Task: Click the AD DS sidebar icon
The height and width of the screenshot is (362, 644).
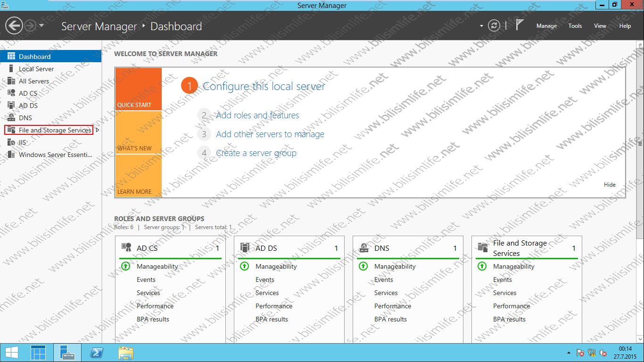Action: click(x=11, y=106)
